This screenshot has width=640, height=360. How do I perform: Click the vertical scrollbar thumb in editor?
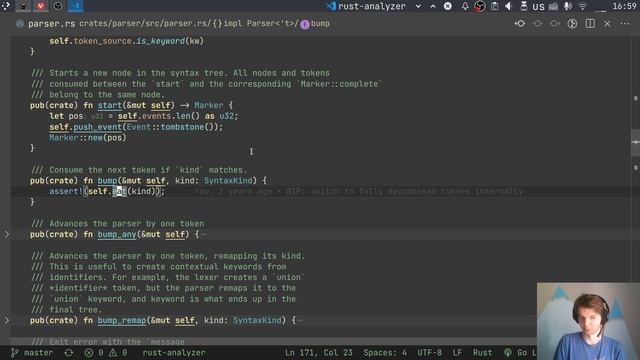point(636,142)
